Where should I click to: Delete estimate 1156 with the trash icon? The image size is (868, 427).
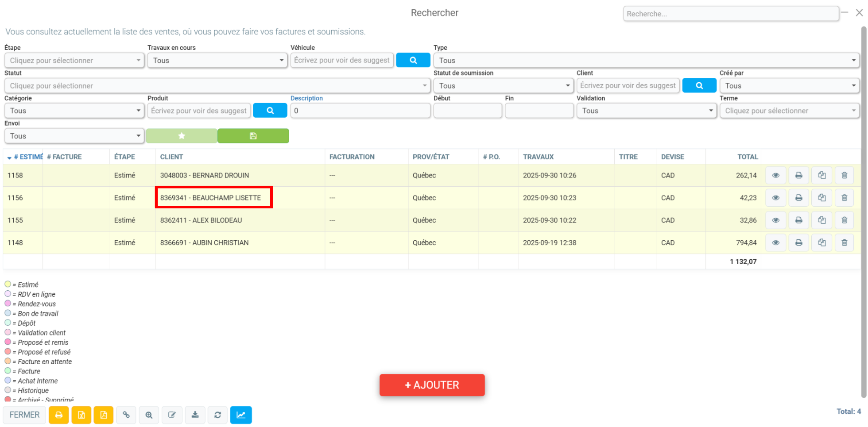[845, 198]
